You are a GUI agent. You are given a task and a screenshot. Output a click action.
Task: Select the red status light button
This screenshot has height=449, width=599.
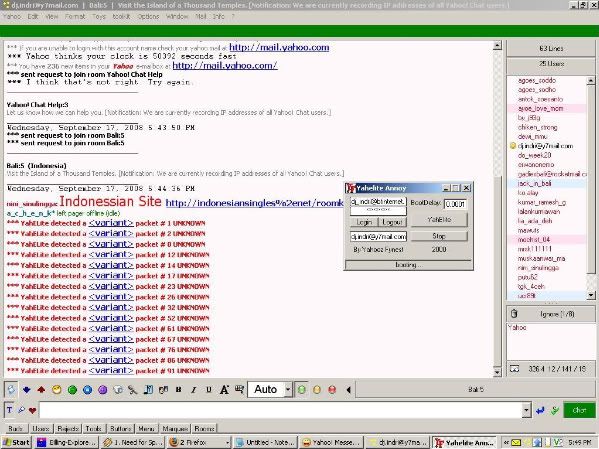(x=332, y=390)
